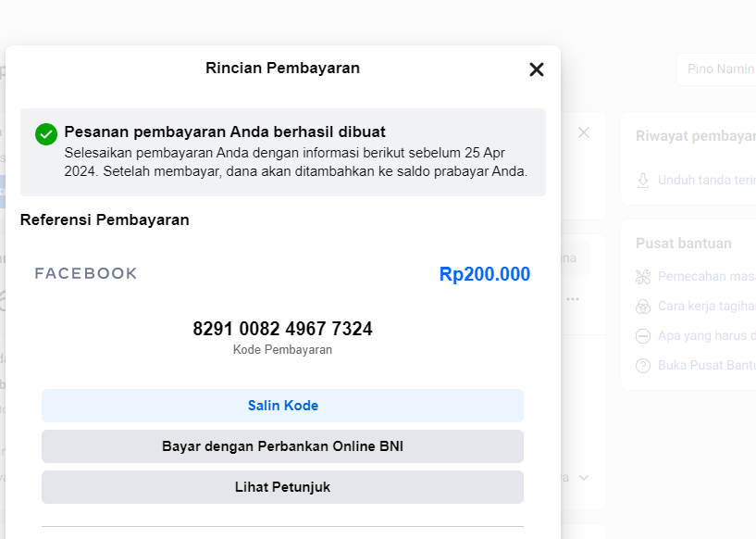Click the Apa yang harus minus-circle icon
This screenshot has width=756, height=539.
[x=643, y=336]
